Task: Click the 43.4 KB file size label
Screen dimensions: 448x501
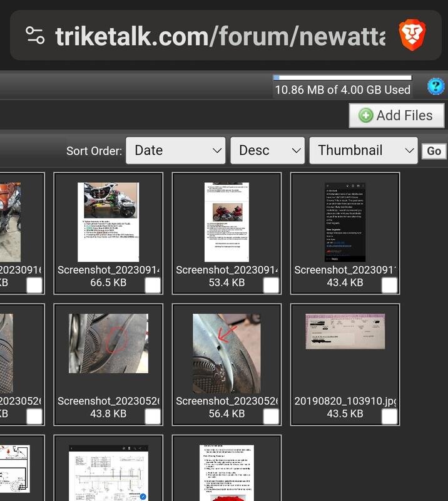Action: point(345,282)
